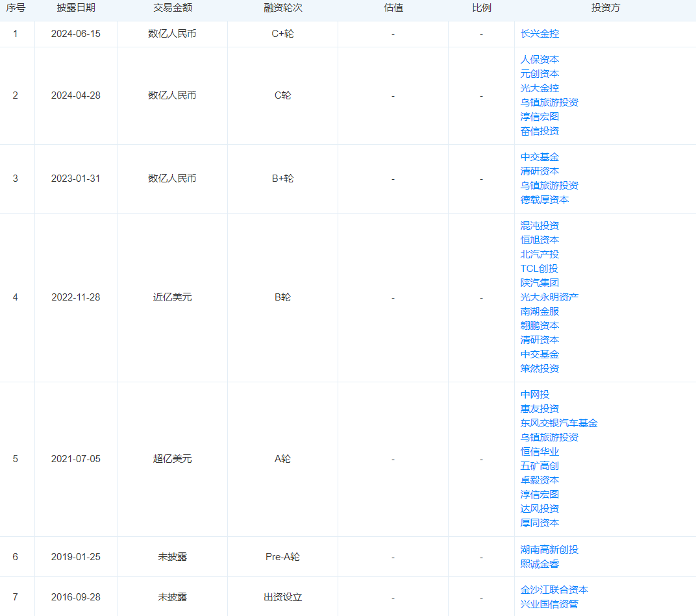Click the 五矿高创 link
The image size is (696, 616).
tap(540, 466)
